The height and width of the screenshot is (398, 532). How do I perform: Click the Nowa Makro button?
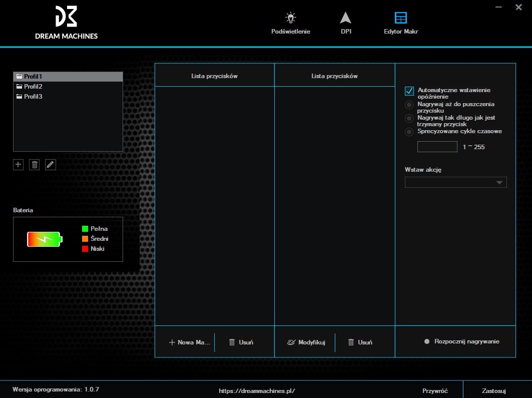[x=189, y=342]
